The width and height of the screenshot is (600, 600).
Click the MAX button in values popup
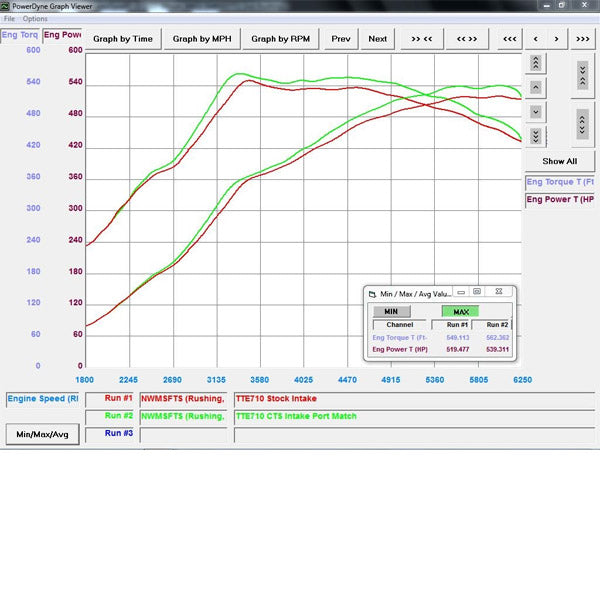[461, 312]
